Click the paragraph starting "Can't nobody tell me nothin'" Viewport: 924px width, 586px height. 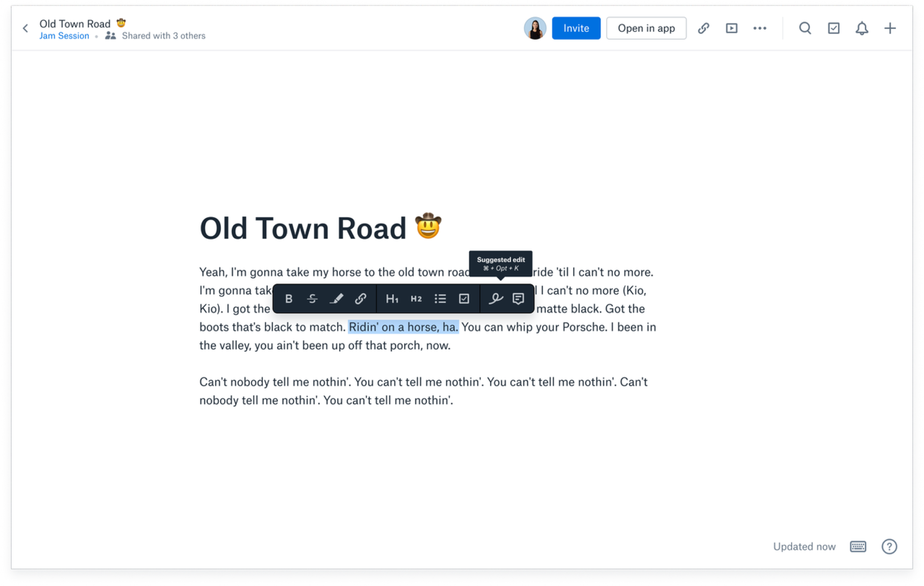tap(424, 391)
